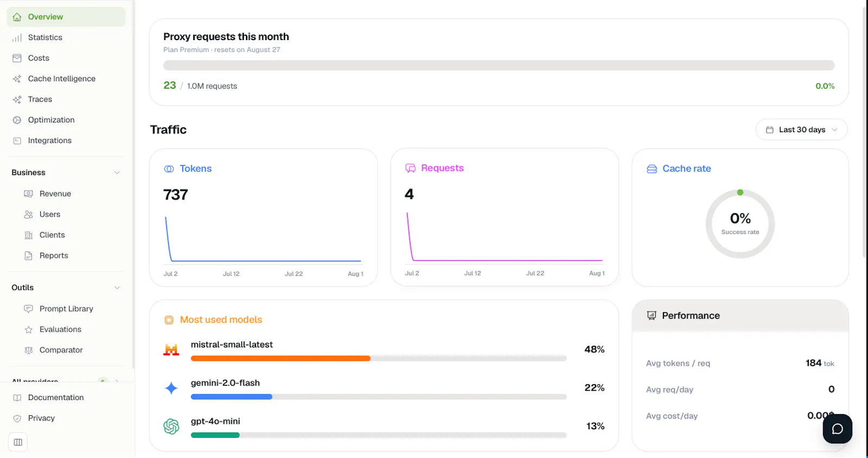
Task: Collapse the Outils section chevron
Action: click(x=117, y=288)
